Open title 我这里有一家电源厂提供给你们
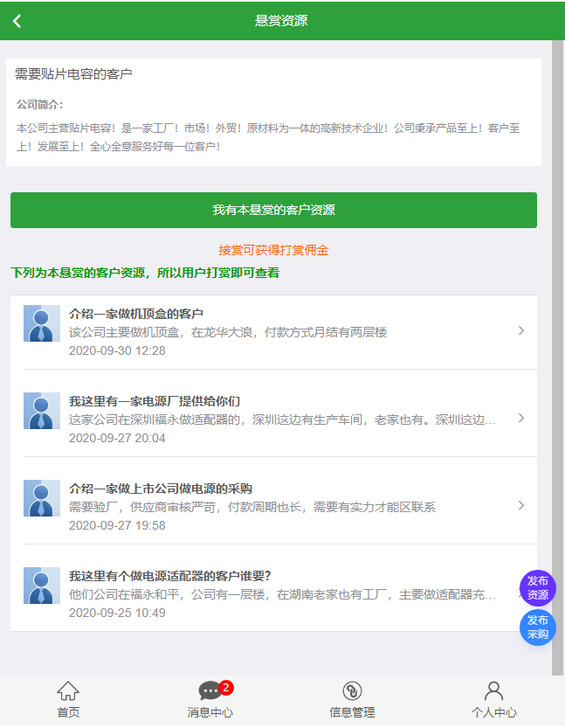This screenshot has width=565, height=728. [155, 401]
